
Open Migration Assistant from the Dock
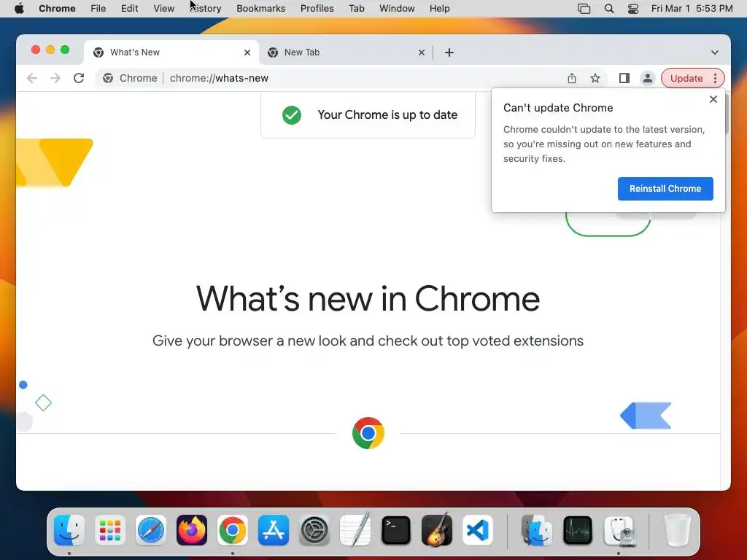(x=537, y=530)
